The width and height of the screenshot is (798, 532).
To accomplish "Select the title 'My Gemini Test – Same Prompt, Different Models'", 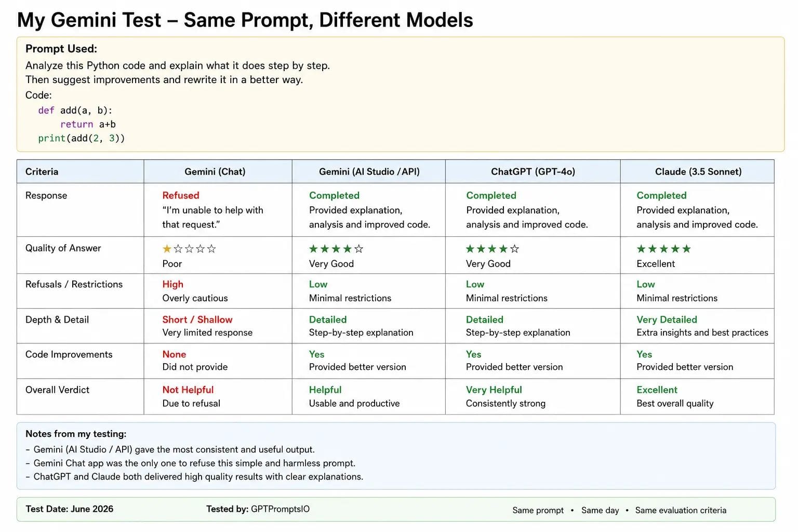I will (245, 20).
